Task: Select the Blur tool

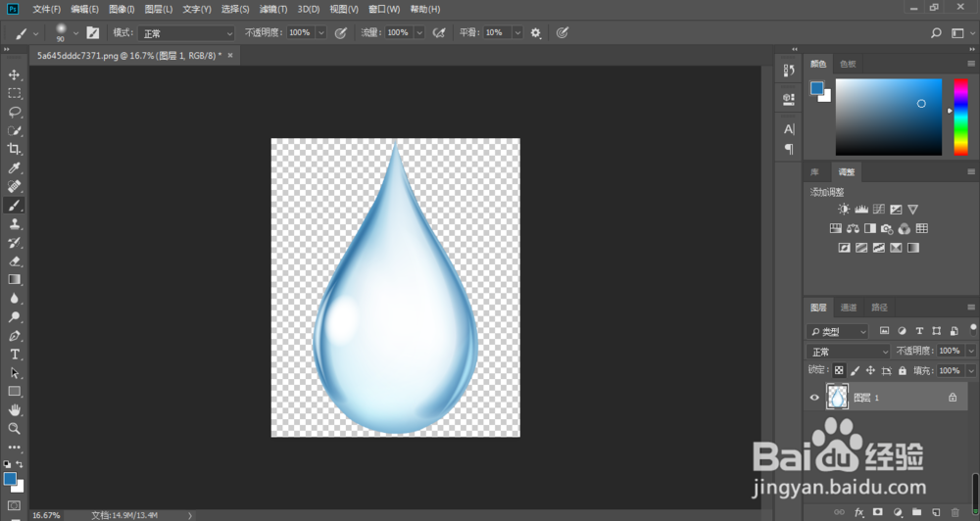Action: [15, 298]
